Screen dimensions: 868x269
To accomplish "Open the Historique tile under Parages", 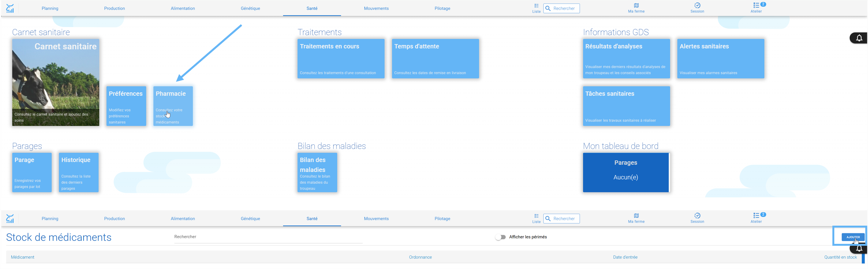I will coord(79,172).
